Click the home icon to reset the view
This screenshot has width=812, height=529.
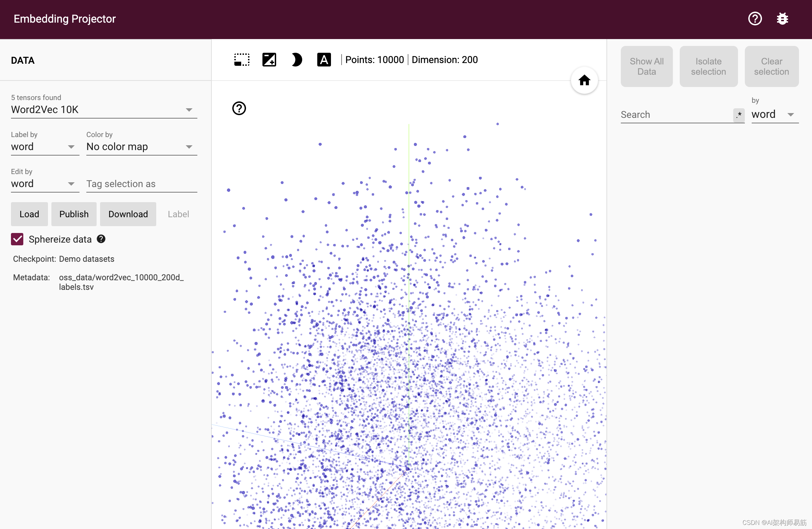pyautogui.click(x=585, y=81)
